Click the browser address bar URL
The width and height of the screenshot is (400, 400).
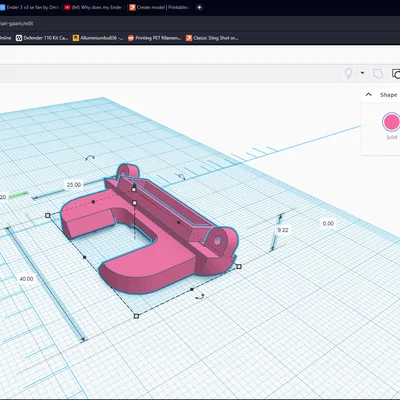point(16,23)
